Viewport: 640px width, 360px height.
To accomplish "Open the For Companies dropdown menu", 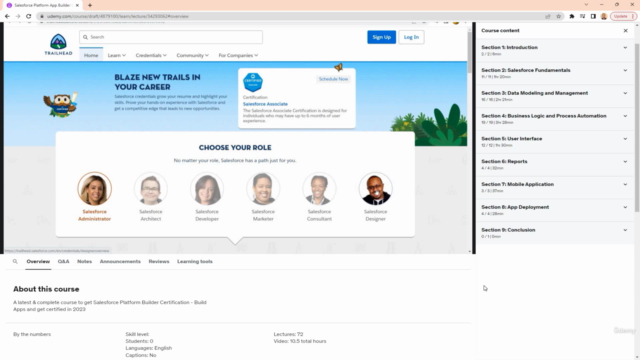I will point(238,55).
